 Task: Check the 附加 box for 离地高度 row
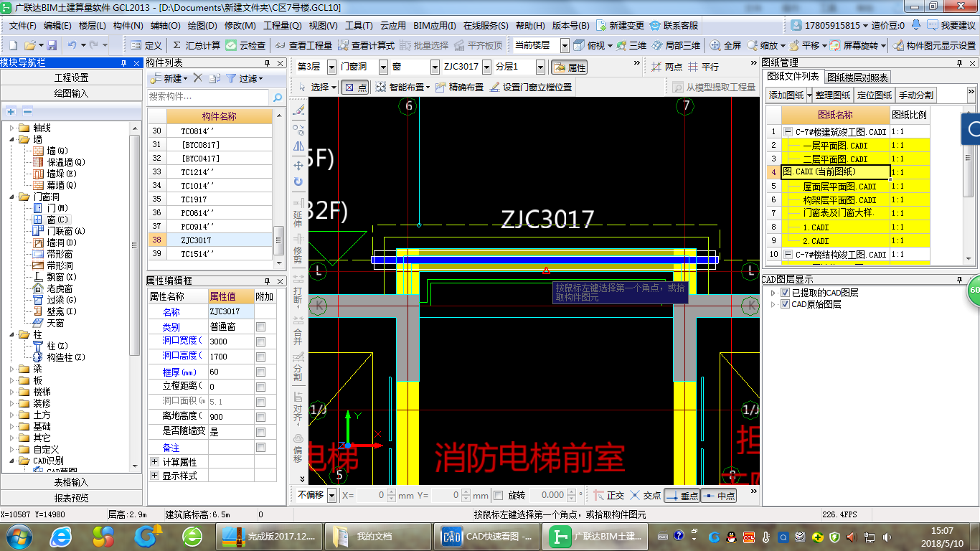click(261, 416)
